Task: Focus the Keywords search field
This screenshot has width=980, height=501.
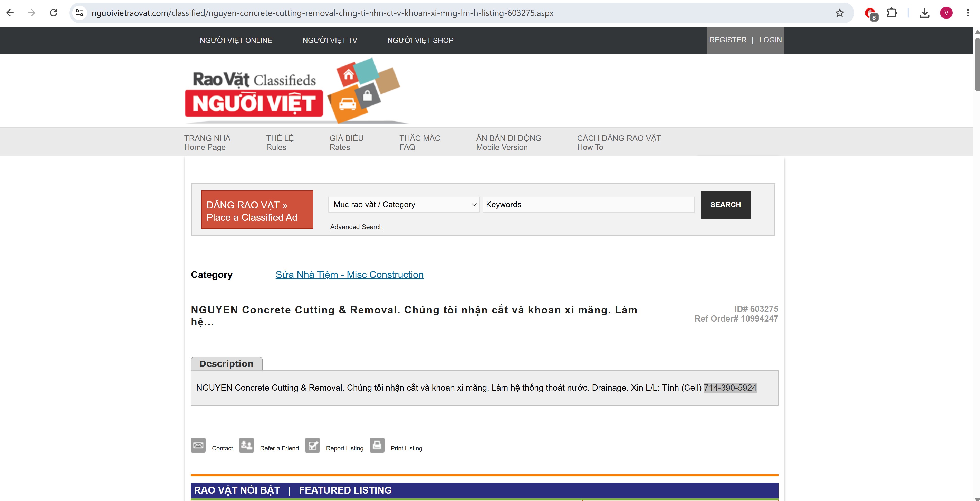Action: 588,205
